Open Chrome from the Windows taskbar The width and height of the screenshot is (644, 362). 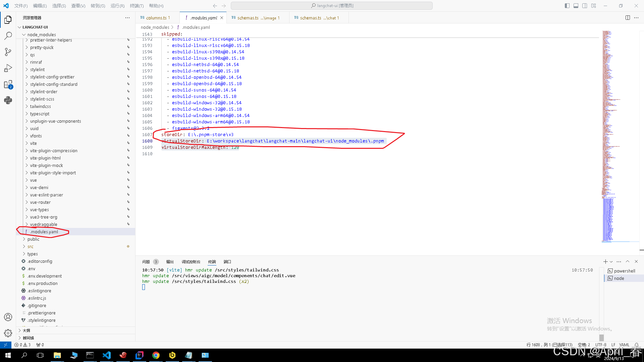click(156, 355)
